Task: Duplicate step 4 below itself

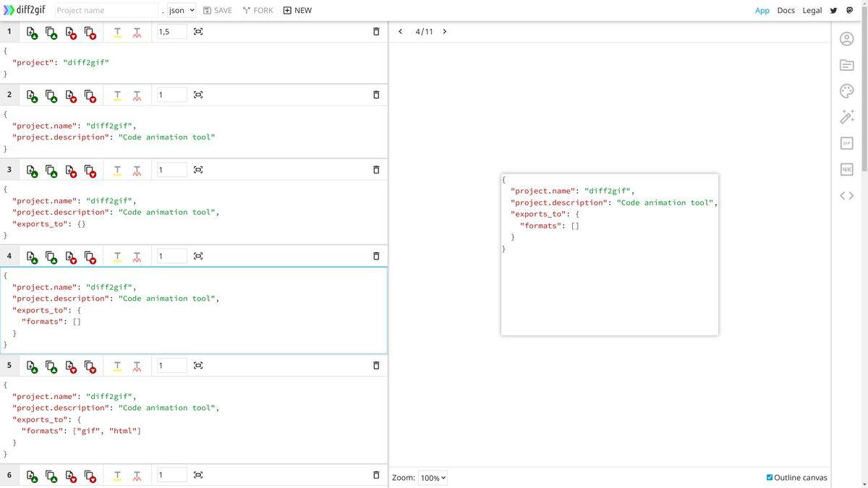Action: pos(90,257)
